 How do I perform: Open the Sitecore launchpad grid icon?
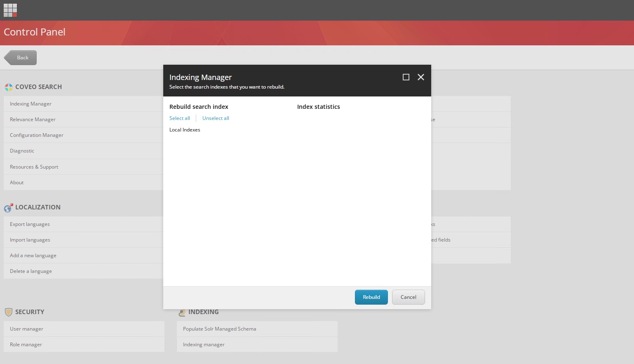pyautogui.click(x=10, y=10)
